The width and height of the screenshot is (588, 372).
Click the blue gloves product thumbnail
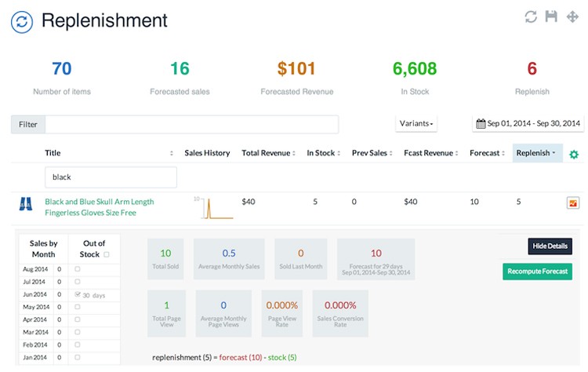coord(25,205)
